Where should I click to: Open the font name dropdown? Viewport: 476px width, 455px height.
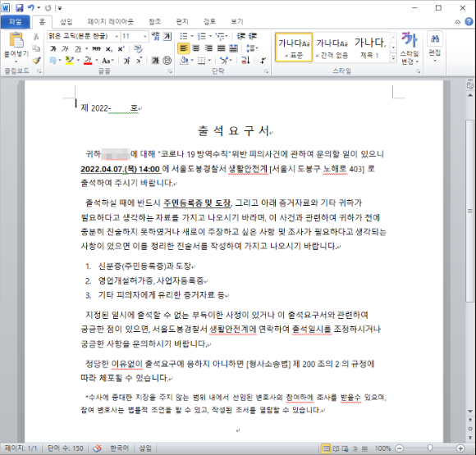click(x=117, y=36)
